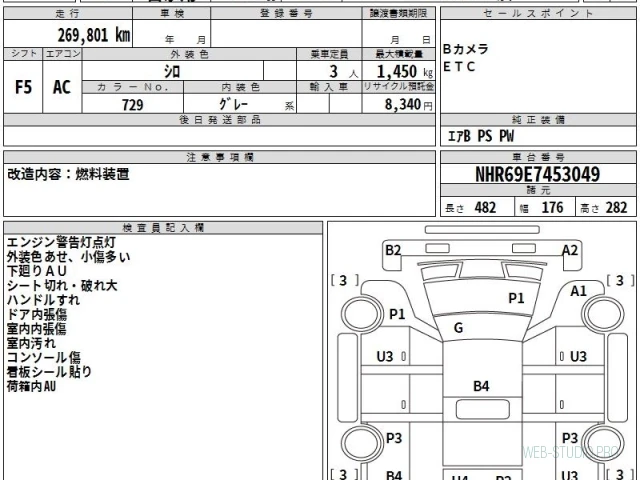Click the 車検 header cell

pyautogui.click(x=172, y=13)
